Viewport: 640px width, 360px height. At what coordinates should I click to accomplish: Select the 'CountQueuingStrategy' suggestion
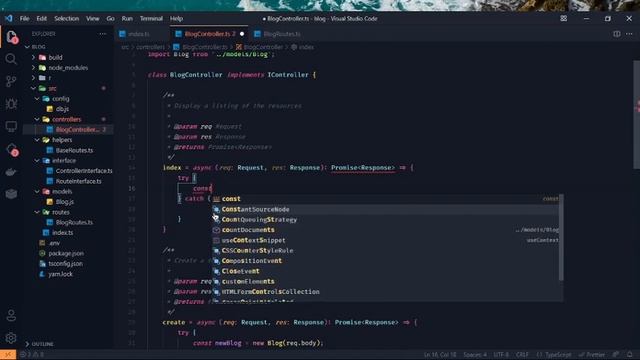click(x=386, y=220)
